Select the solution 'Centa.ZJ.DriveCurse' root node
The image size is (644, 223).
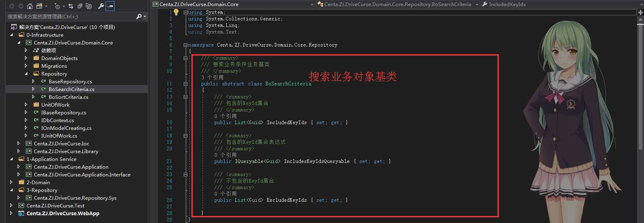click(x=67, y=27)
